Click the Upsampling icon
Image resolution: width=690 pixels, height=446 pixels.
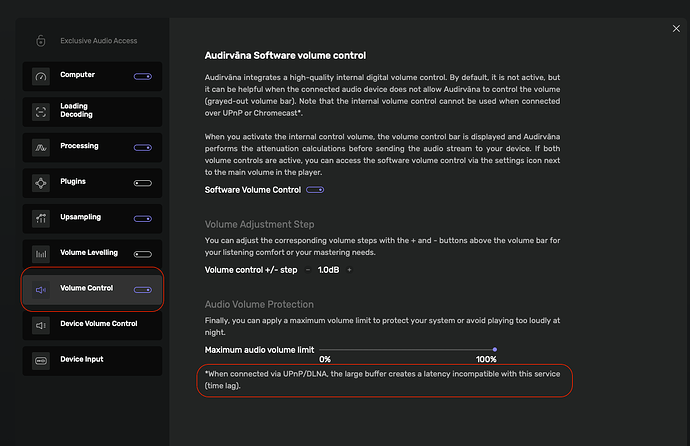(41, 218)
